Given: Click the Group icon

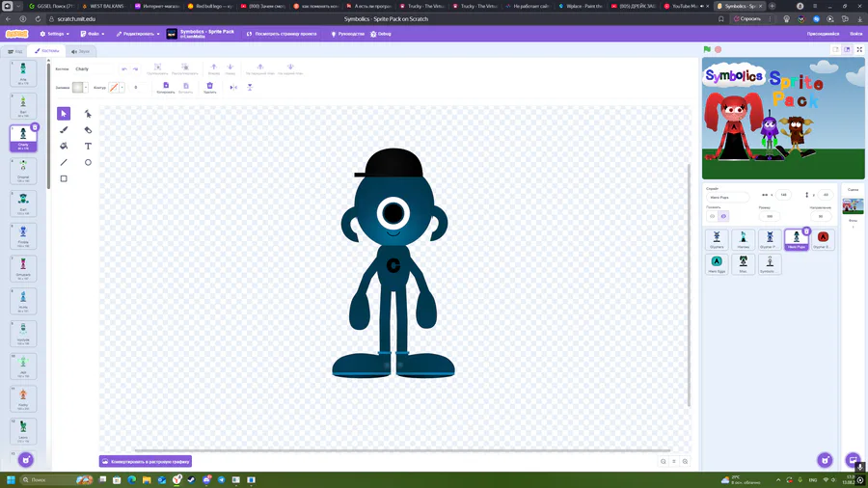Looking at the screenshot, I should click(157, 67).
